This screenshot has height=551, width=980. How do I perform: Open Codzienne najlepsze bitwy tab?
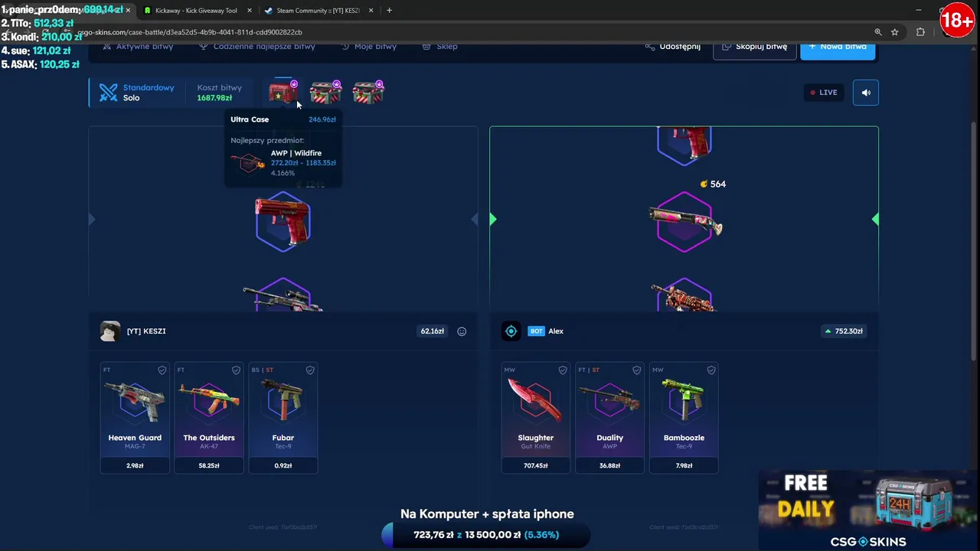[x=256, y=47]
